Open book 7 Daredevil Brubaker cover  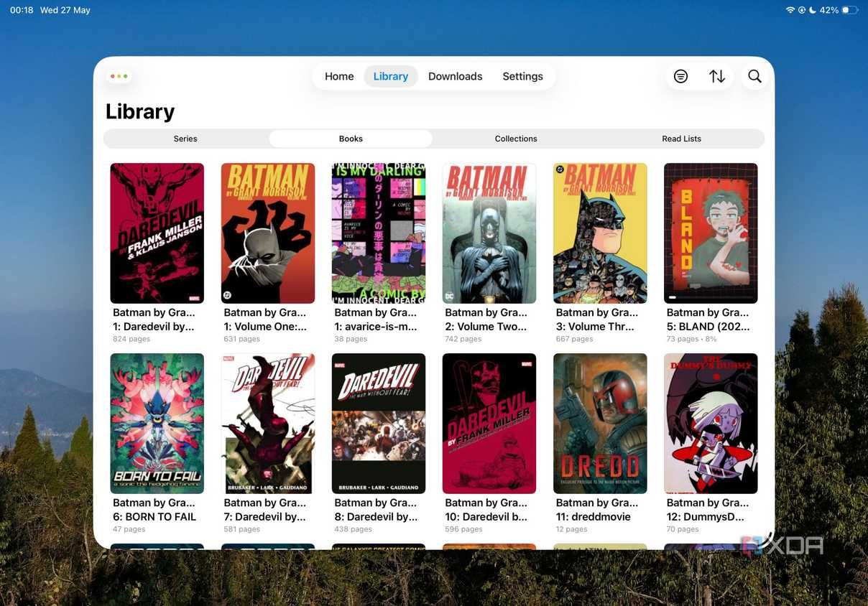pyautogui.click(x=268, y=424)
